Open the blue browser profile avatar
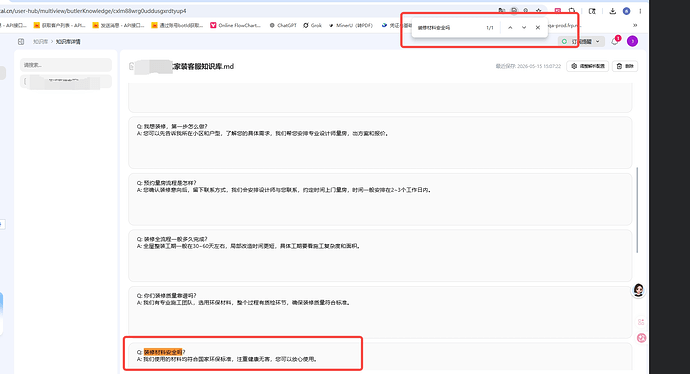This screenshot has height=374, width=690. (627, 11)
